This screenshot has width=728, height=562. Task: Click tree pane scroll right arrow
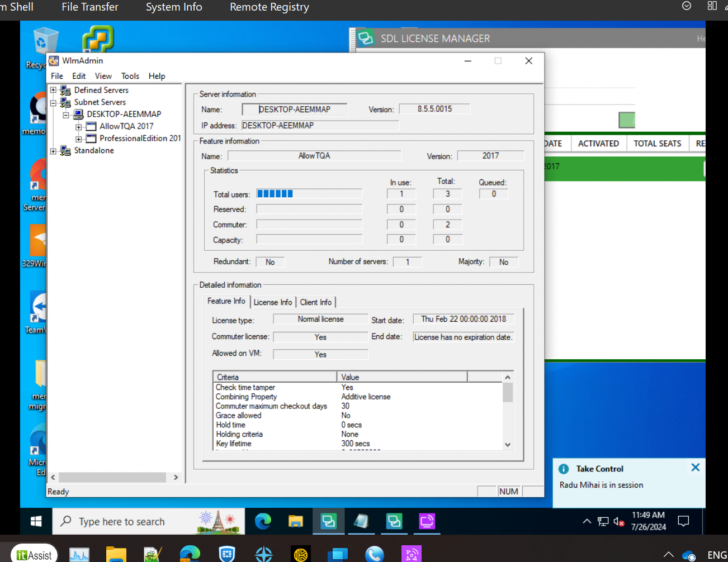pos(176,477)
